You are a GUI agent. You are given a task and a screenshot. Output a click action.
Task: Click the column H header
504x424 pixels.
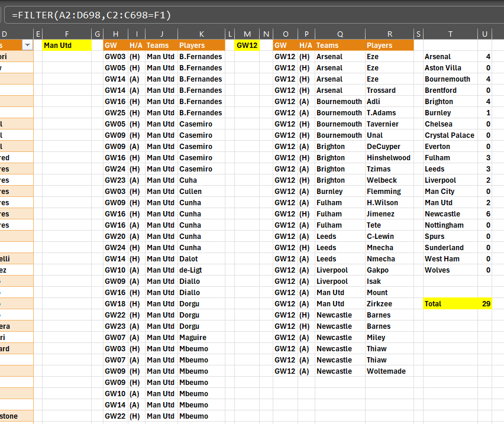116,34
